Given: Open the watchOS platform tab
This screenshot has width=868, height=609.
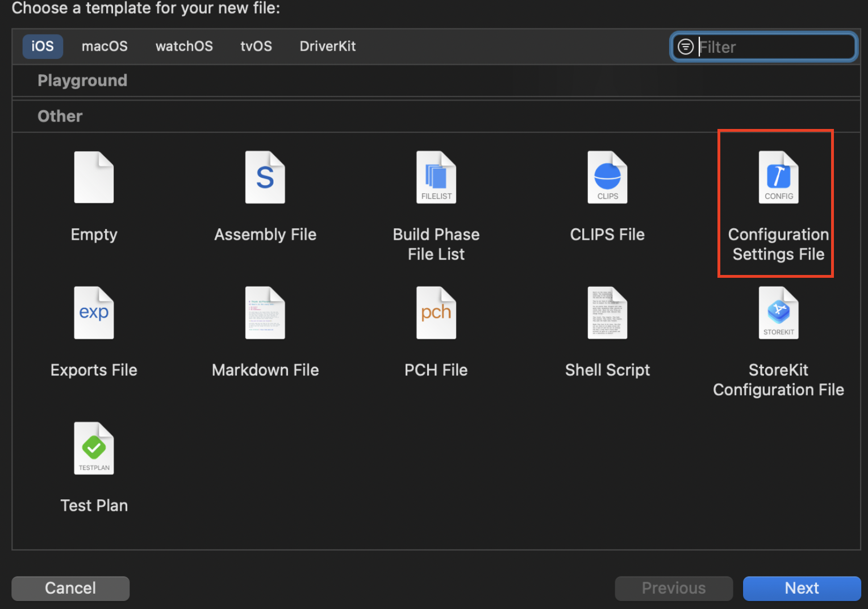Looking at the screenshot, I should tap(184, 46).
